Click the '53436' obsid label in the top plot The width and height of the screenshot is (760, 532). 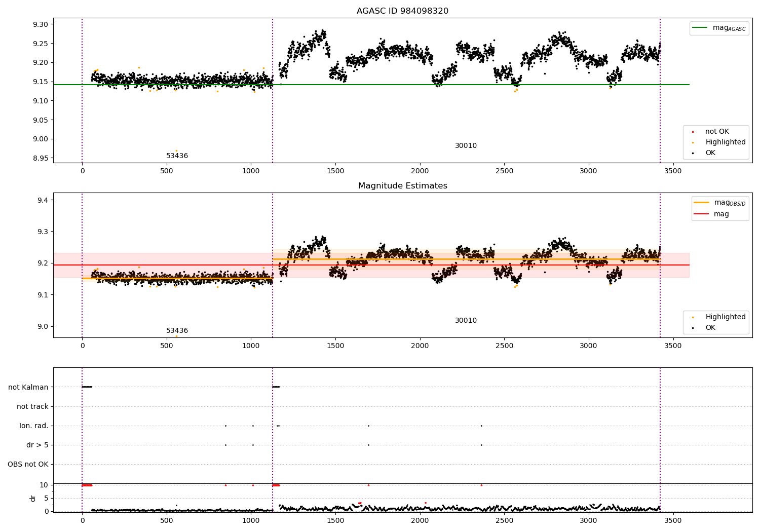[x=177, y=156]
